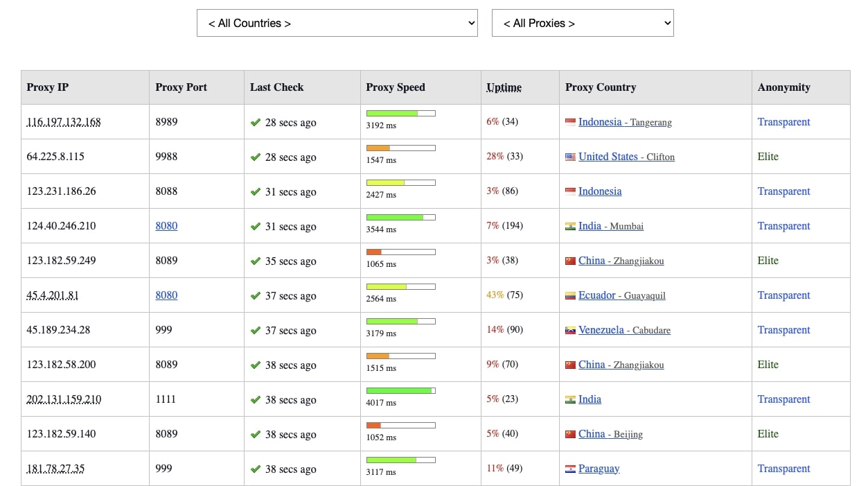Sort by the Proxy IP column header

click(x=47, y=87)
